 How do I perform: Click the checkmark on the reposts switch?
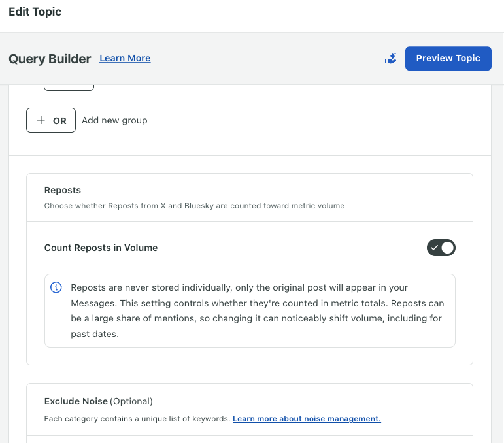(x=435, y=248)
